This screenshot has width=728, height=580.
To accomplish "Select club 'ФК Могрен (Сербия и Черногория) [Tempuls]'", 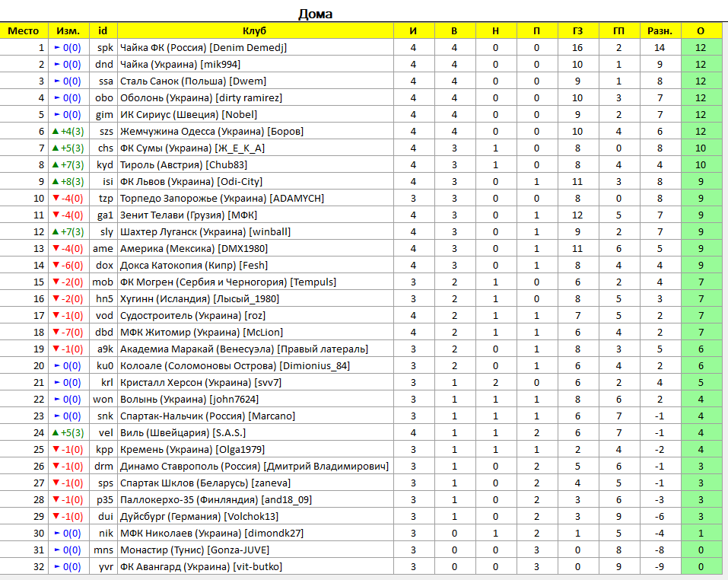I will (228, 282).
